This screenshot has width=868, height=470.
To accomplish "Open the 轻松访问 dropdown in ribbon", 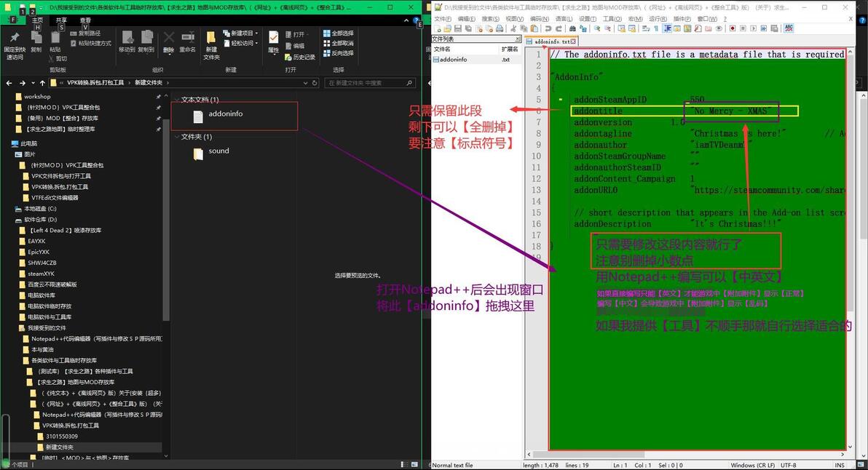I will pos(240,43).
